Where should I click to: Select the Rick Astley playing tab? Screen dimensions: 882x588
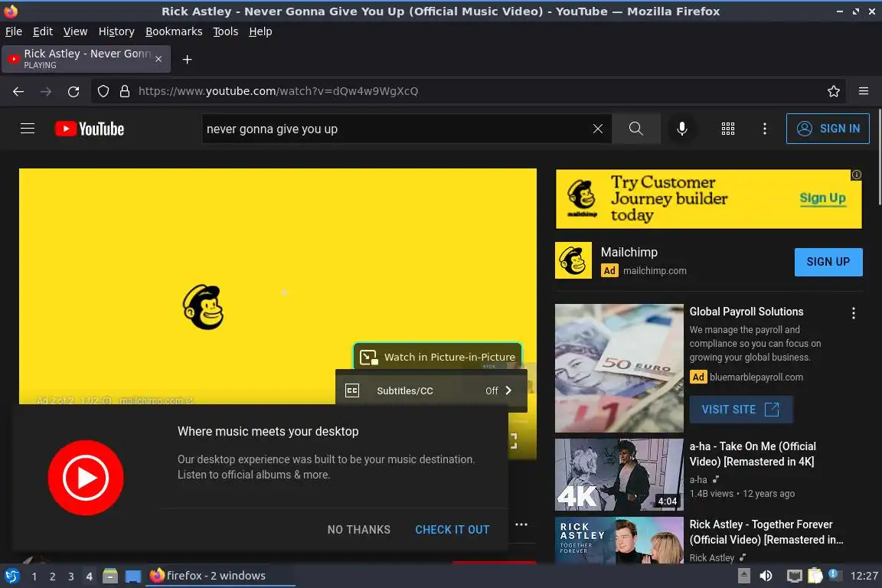[x=86, y=59]
